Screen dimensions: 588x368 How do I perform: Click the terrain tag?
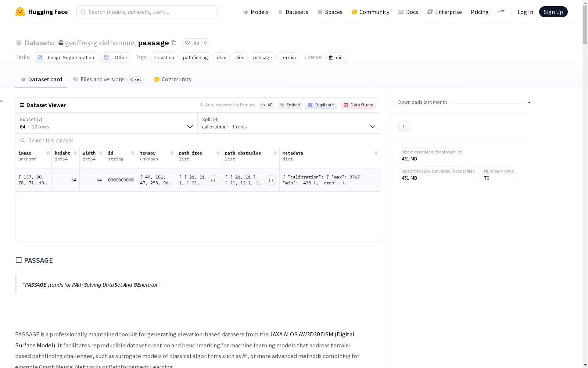tap(288, 57)
